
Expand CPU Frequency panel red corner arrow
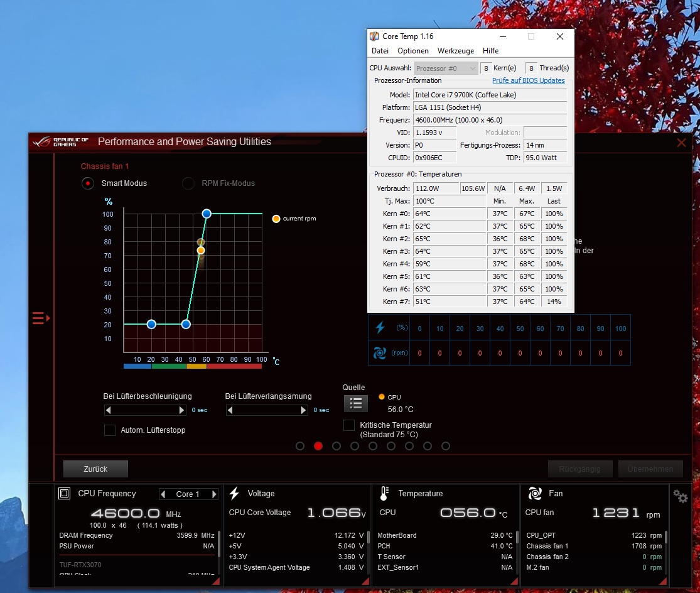coord(216,581)
